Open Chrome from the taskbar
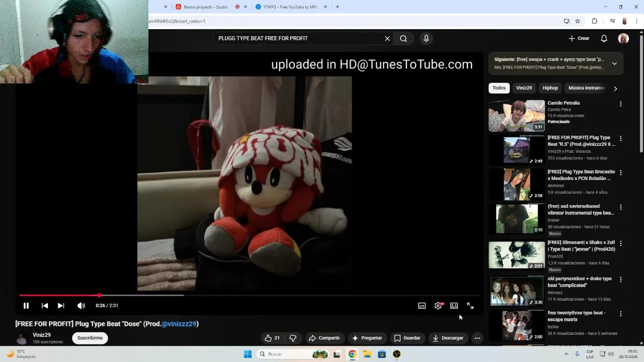This screenshot has width=644, height=362. 352,354
